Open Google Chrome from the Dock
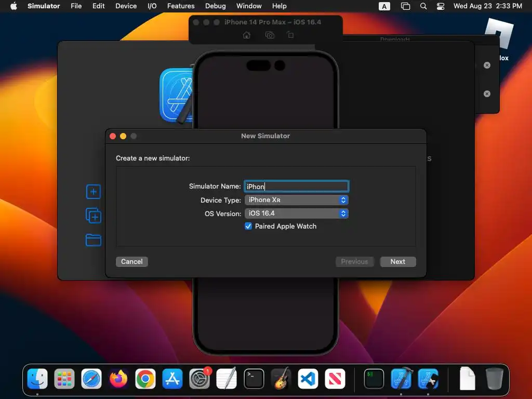This screenshot has width=532, height=399. [x=145, y=379]
